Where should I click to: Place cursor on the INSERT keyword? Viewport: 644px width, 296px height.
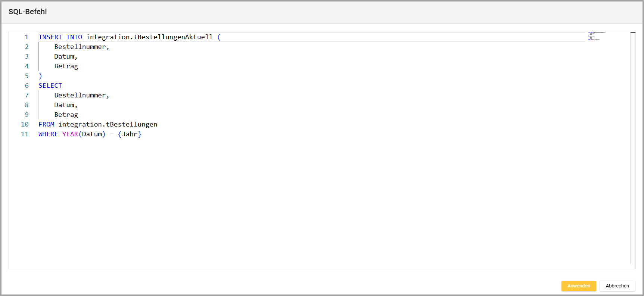point(50,37)
